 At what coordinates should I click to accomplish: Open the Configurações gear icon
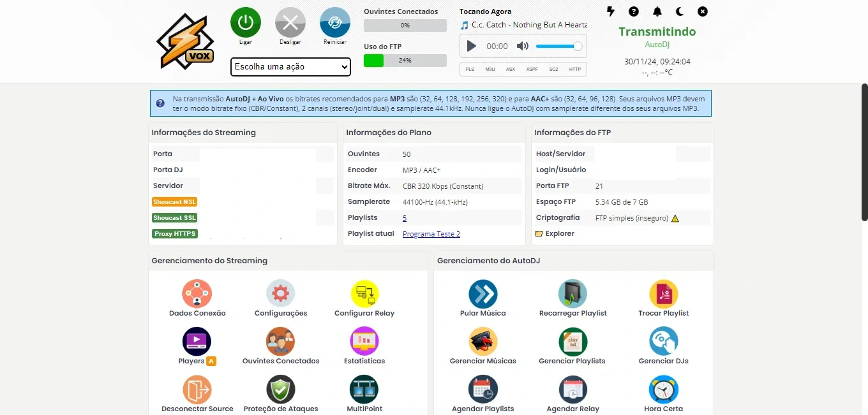tap(280, 294)
